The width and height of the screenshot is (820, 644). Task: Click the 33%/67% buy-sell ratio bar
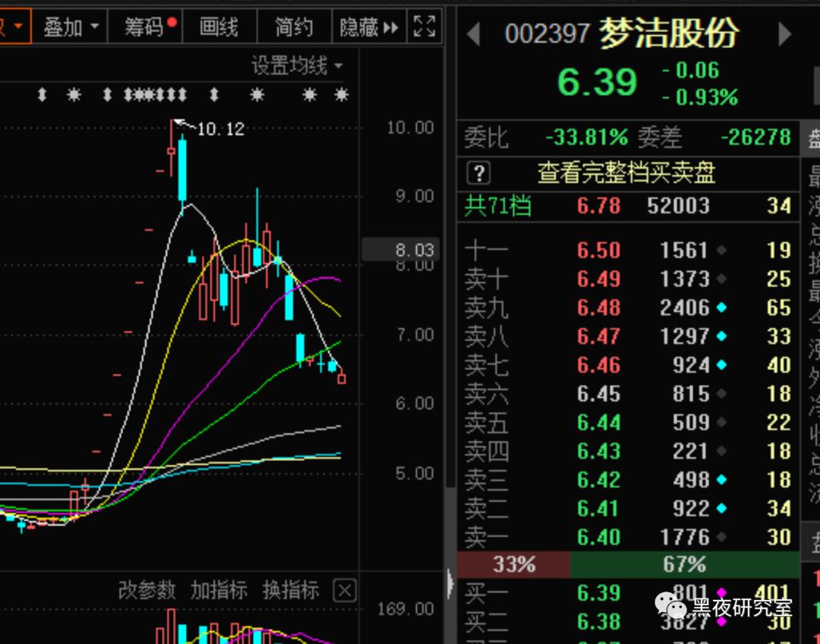[x=629, y=564]
